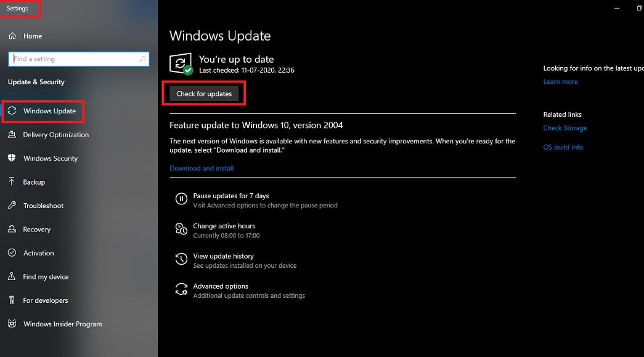Click the Windows Security shield icon
644x357 pixels.
tap(12, 158)
